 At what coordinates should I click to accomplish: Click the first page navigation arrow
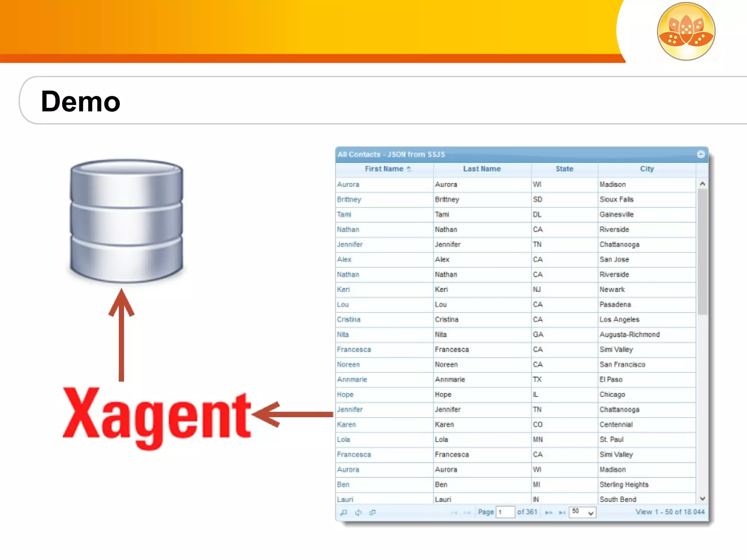pyautogui.click(x=454, y=512)
